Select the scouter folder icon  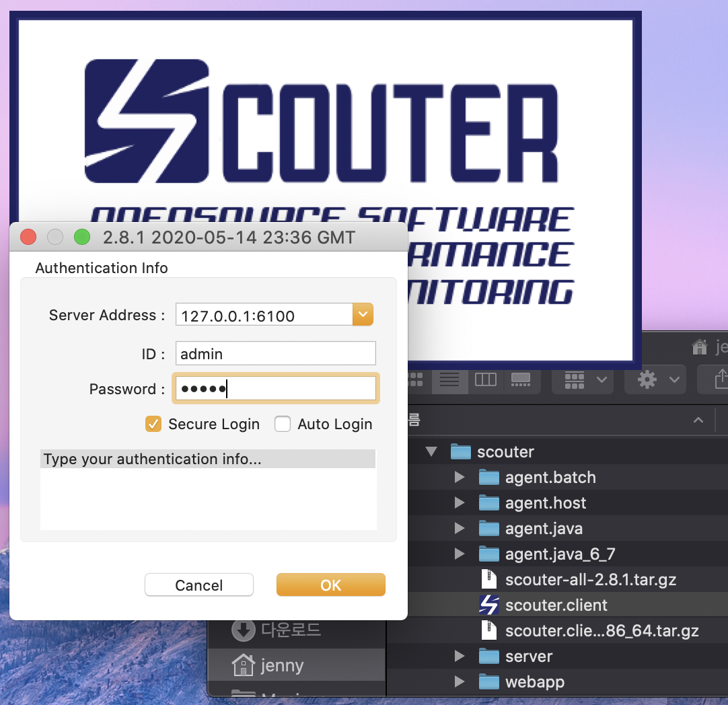[x=461, y=451]
